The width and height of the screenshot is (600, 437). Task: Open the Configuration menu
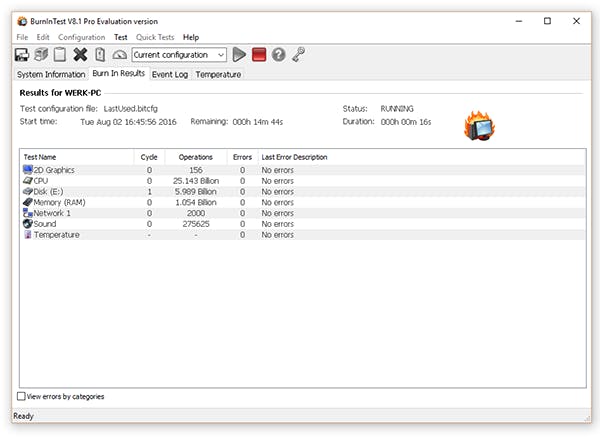[x=82, y=37]
